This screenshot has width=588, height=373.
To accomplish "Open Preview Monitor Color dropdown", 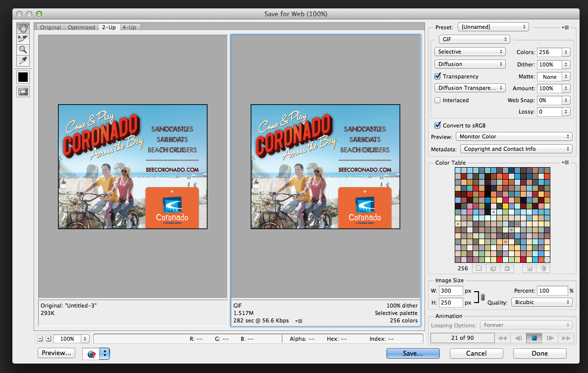I will click(x=514, y=137).
